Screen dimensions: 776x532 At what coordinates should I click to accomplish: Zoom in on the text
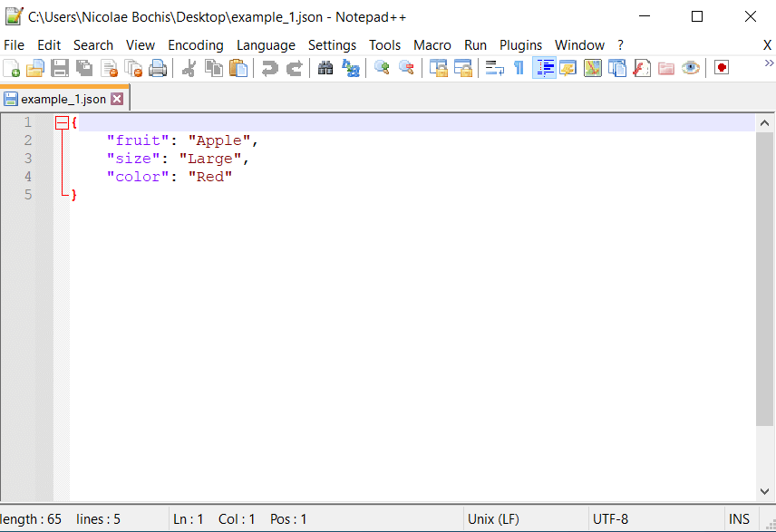click(382, 67)
